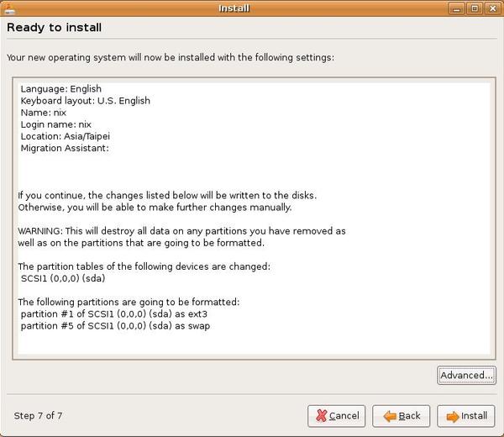
Task: Minimize the Install window
Action: 456,8
